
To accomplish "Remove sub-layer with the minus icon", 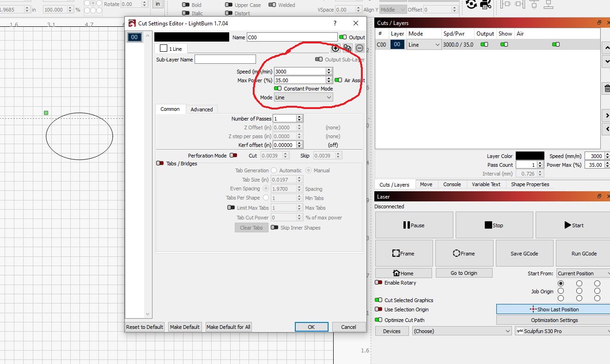I will pos(360,48).
